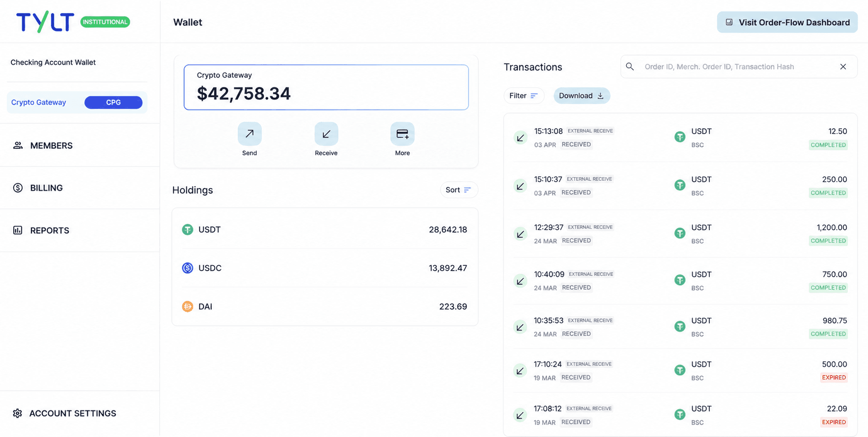Viewport: 868px width, 437px height.
Task: Open the More card icon
Action: click(x=402, y=134)
